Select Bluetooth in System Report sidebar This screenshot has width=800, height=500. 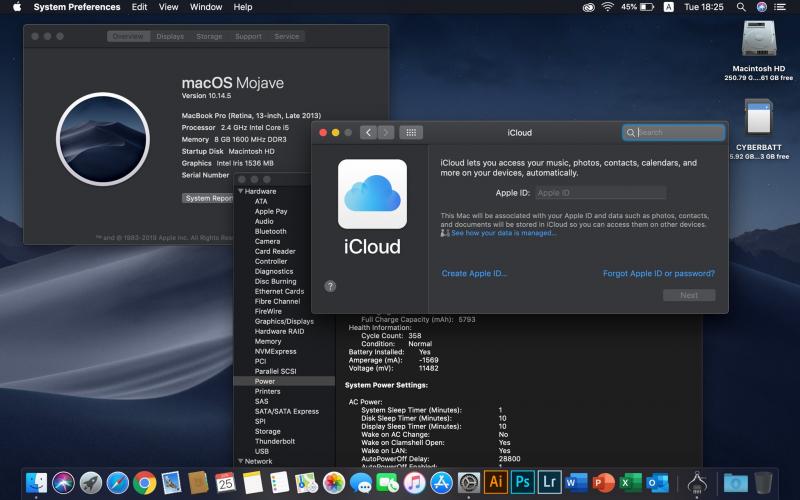(x=270, y=231)
